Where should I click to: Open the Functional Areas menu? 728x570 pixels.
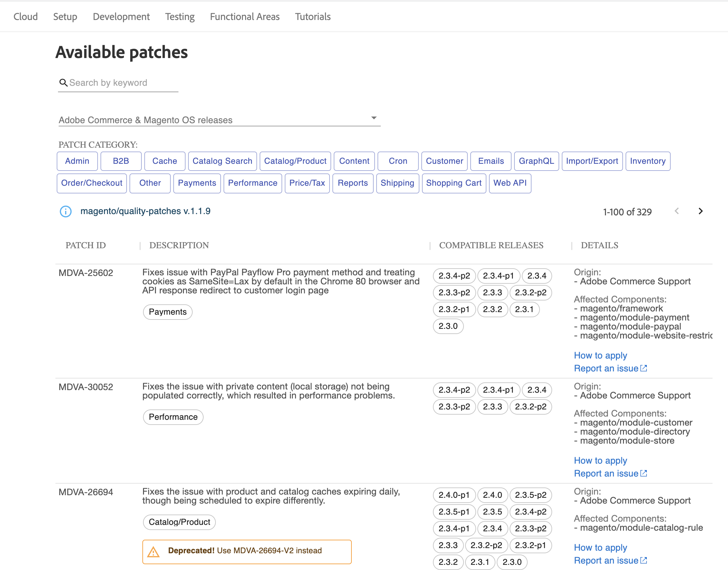245,16
